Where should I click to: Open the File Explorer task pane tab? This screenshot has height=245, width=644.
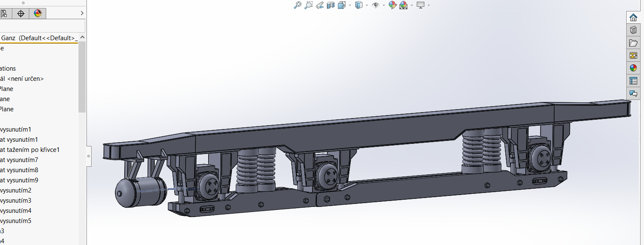pyautogui.click(x=633, y=43)
